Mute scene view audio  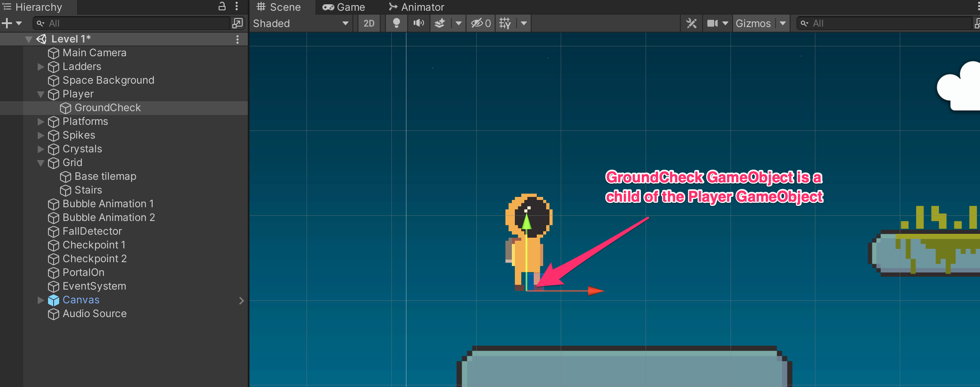[x=418, y=23]
